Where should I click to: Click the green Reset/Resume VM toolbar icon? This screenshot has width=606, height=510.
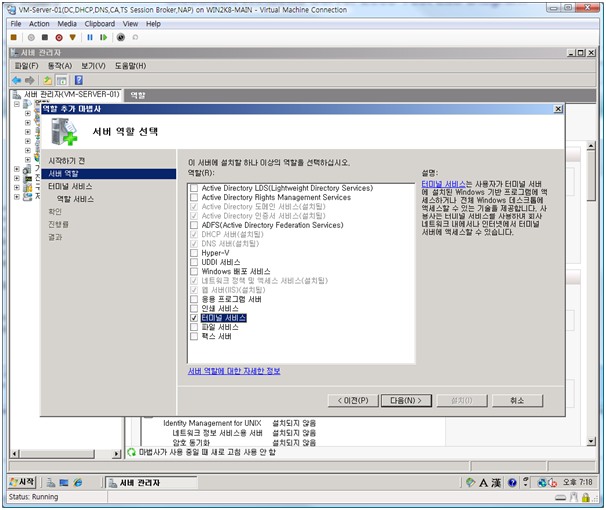pyautogui.click(x=103, y=37)
